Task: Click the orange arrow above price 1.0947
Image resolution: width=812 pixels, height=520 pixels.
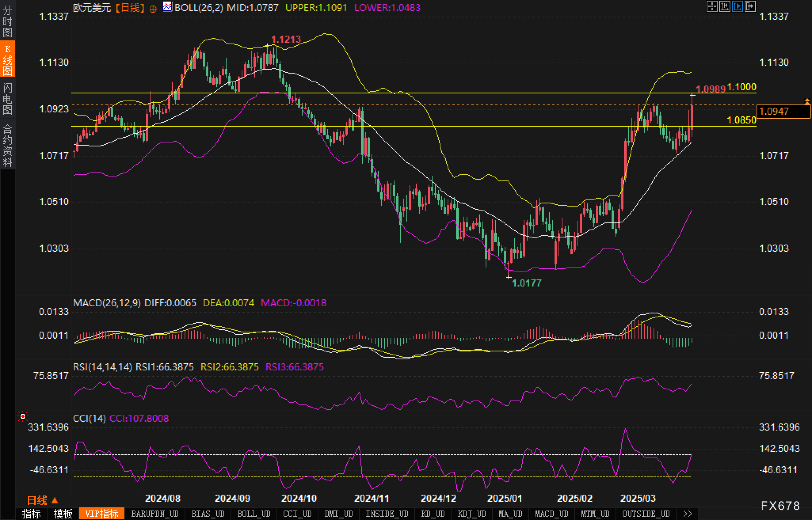Action: [807, 102]
